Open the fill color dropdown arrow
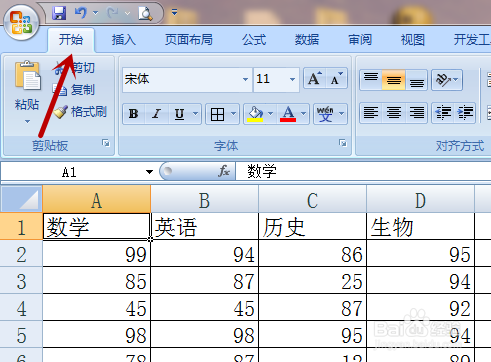 tap(271, 114)
